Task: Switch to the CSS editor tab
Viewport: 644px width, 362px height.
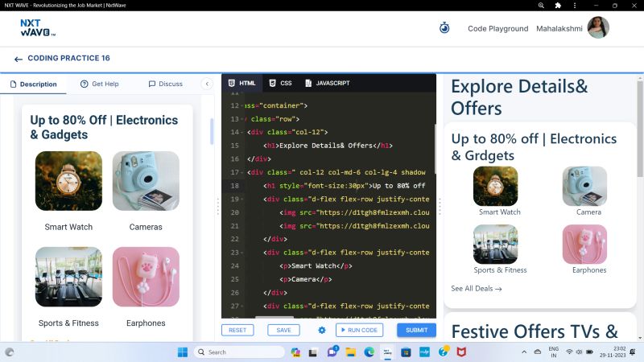Action: pos(280,84)
